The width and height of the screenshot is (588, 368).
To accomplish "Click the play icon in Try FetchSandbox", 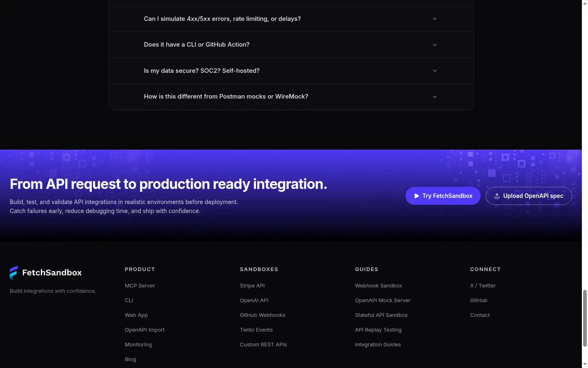I will point(416,196).
